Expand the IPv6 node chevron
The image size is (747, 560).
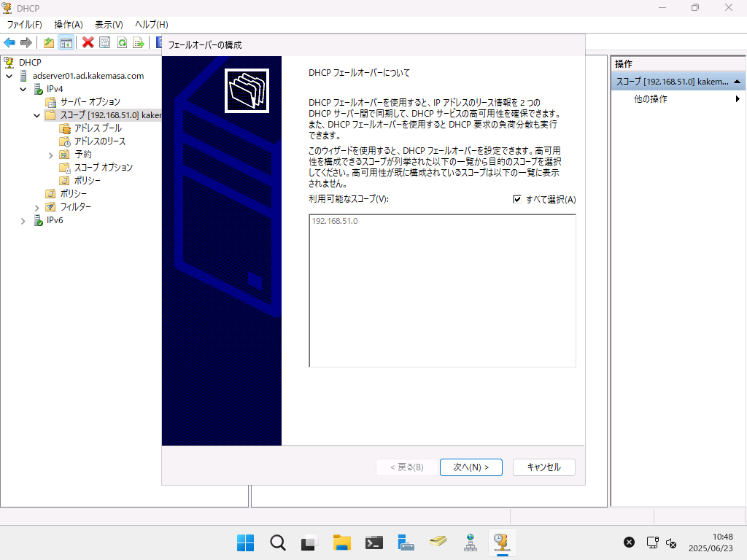point(23,221)
